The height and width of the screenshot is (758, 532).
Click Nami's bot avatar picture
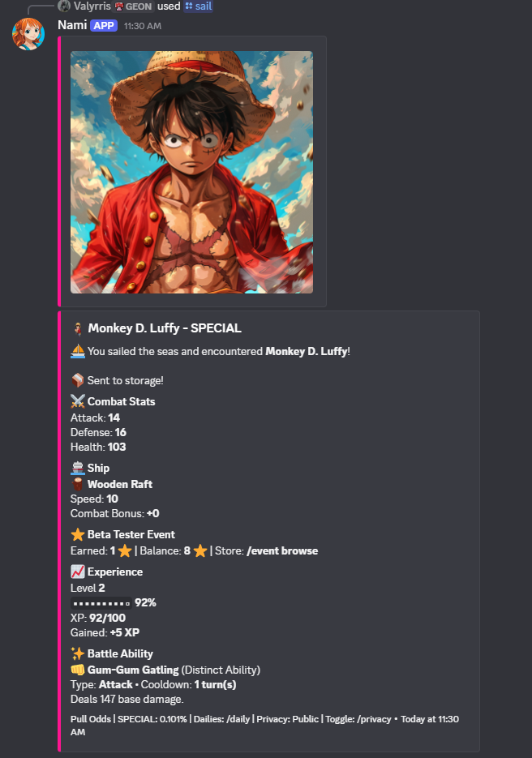(28, 34)
